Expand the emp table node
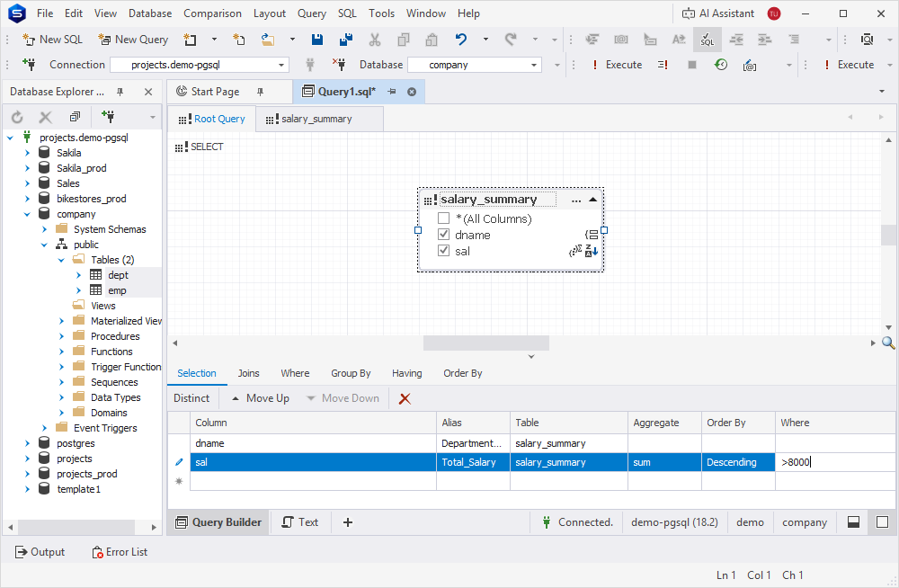The height and width of the screenshot is (588, 899). point(78,290)
